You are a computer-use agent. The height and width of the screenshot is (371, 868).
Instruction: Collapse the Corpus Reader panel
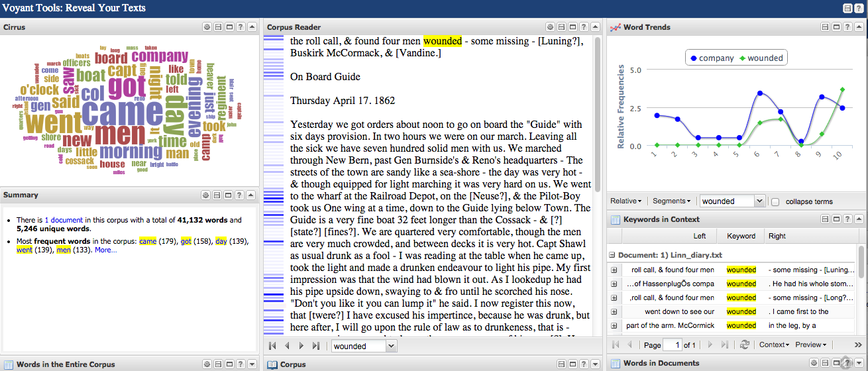595,27
